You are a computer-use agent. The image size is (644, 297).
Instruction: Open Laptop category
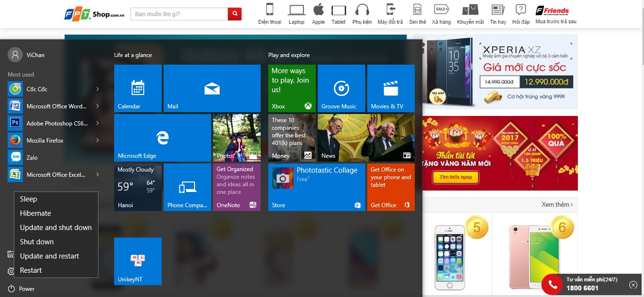pyautogui.click(x=296, y=14)
